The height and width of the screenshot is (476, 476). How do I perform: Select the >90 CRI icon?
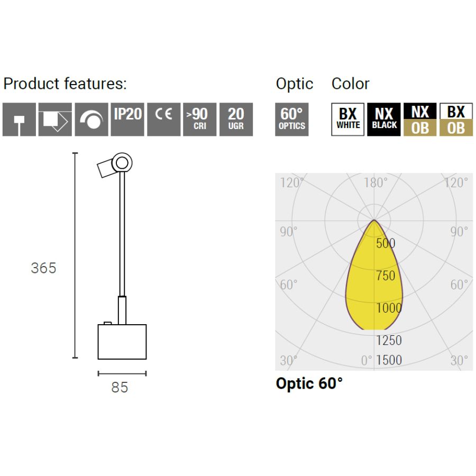click(199, 120)
